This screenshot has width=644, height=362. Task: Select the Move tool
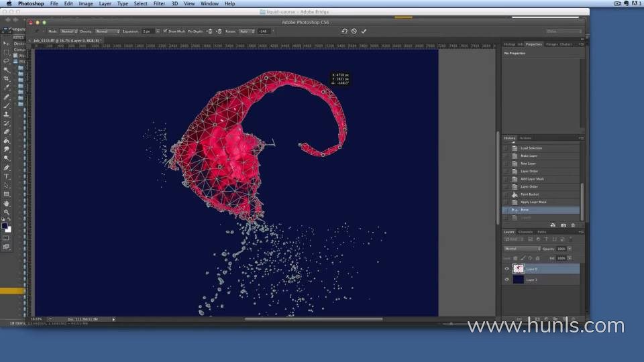6,43
